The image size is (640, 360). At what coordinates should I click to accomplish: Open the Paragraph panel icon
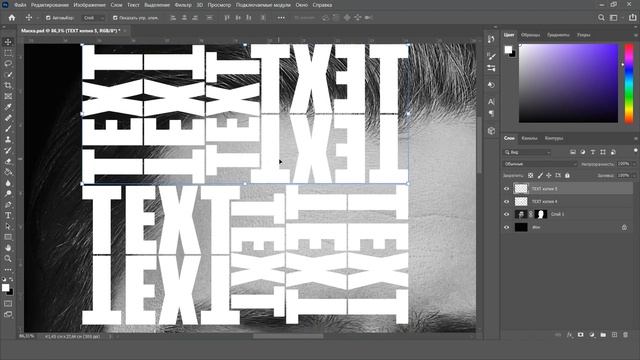(x=491, y=113)
